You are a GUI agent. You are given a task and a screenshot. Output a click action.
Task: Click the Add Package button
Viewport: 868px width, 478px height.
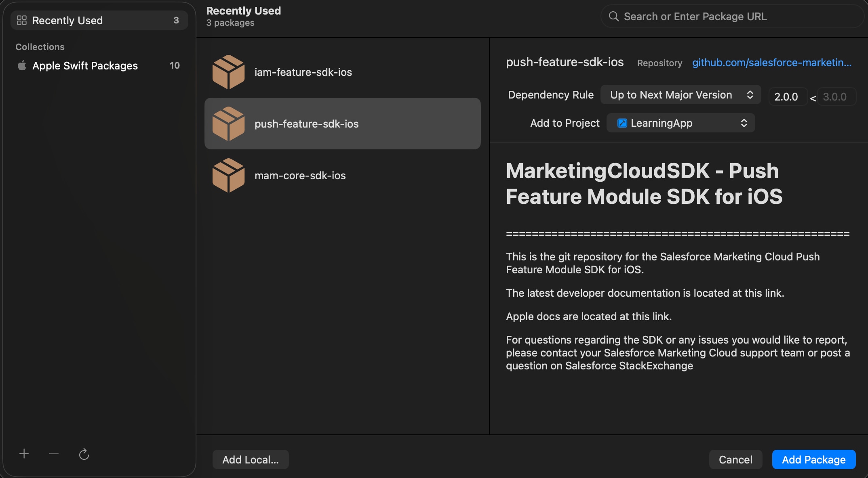813,459
